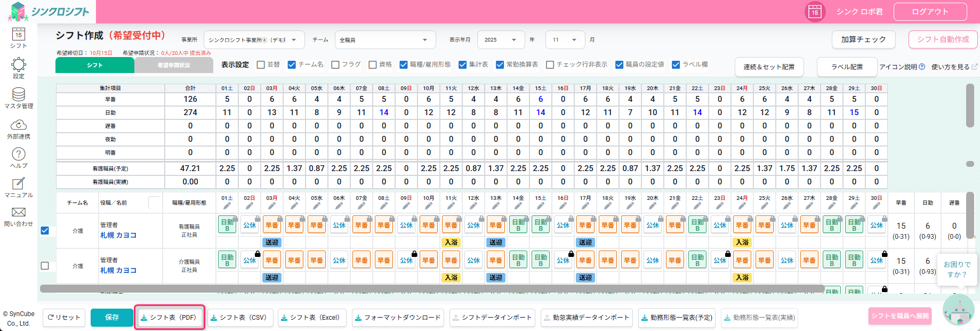This screenshot has height=331, width=980.
Task: Click the 早番 cell for 札幌 カヨコ on 03月
Action: pyautogui.click(x=272, y=225)
